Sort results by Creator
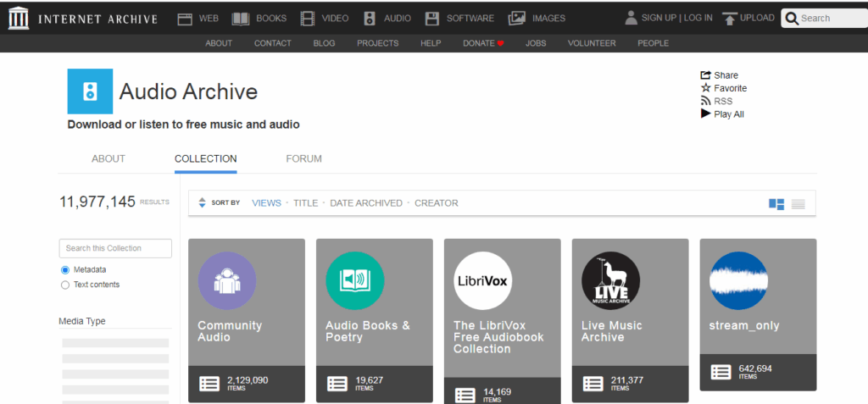 437,203
